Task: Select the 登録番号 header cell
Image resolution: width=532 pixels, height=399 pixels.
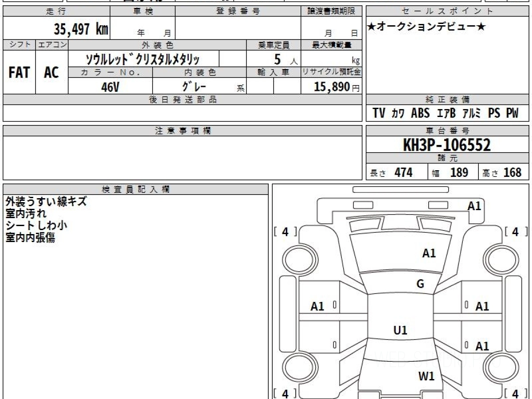Action: 238,12
